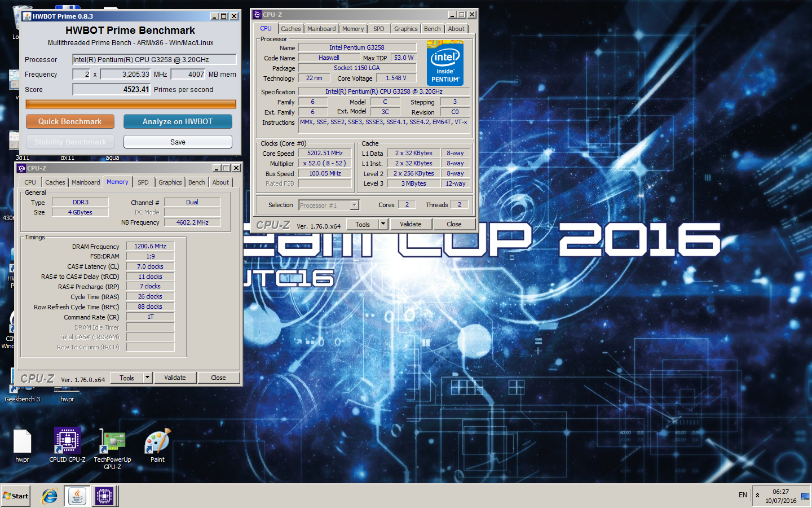Show hidden system tray icons arrow
Image resolution: width=812 pixels, height=508 pixels.
[x=757, y=496]
